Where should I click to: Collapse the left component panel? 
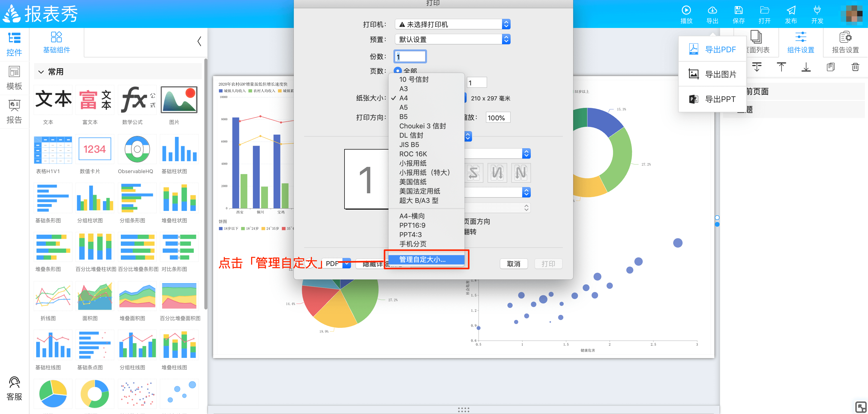coord(199,41)
